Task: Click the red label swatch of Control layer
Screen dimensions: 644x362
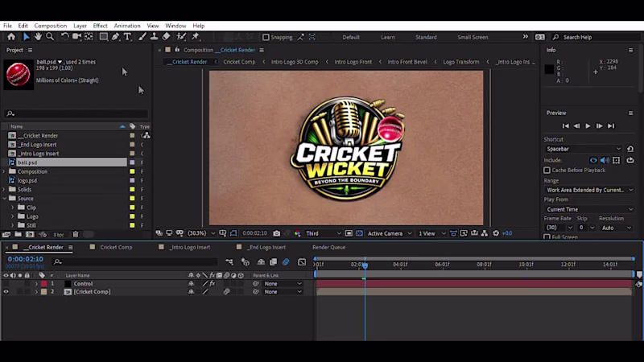Action: tap(43, 284)
